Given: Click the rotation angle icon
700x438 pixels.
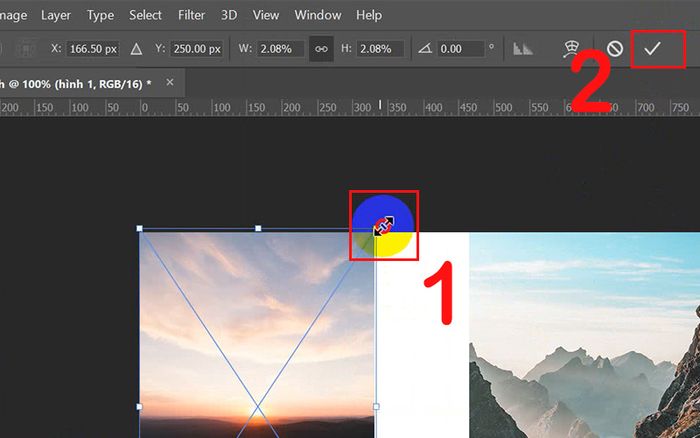Looking at the screenshot, I should tap(425, 48).
